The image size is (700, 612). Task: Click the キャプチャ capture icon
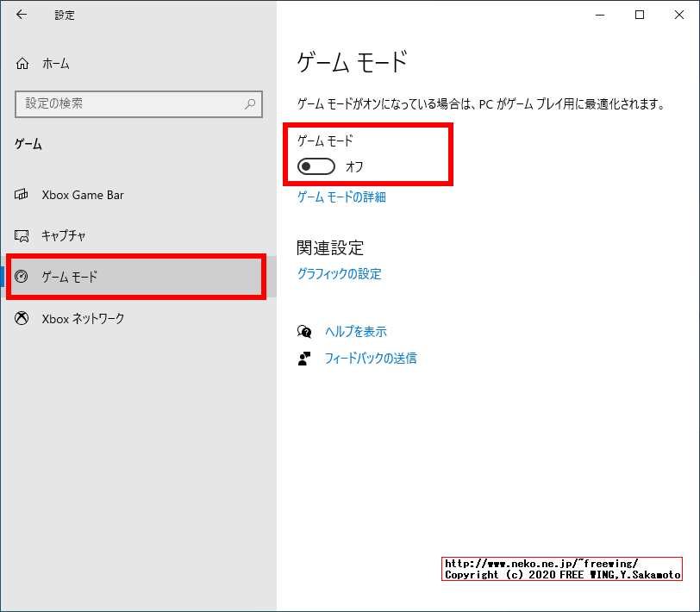22,235
